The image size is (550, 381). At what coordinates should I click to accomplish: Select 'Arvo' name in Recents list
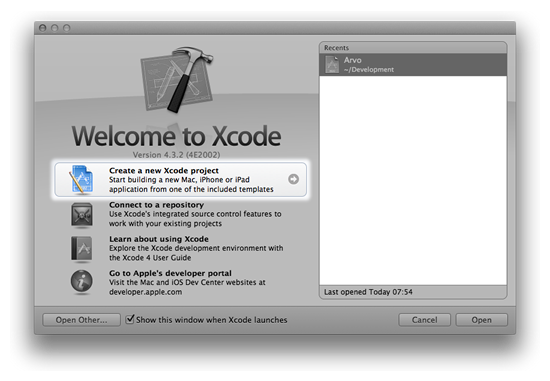click(353, 60)
